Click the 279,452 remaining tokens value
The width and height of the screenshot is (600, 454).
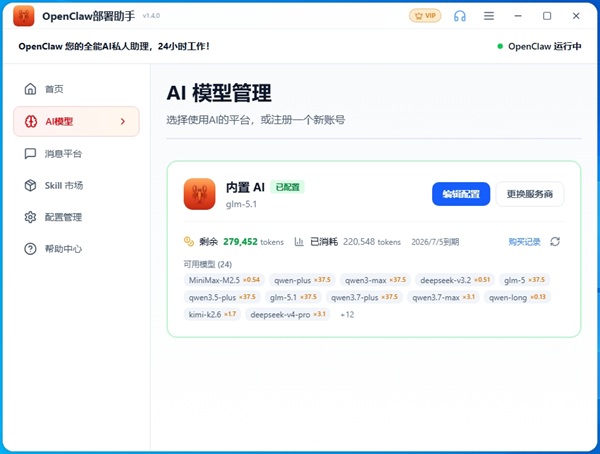coord(240,242)
